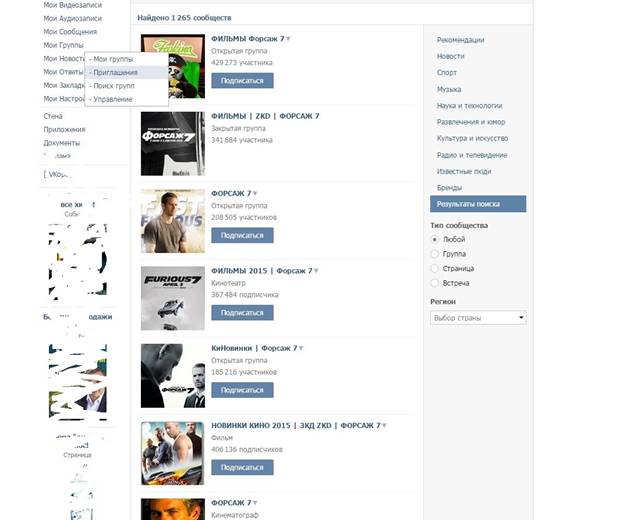This screenshot has height=520, width=623.
Task: Expand the arrow beside КиНовинки | Форсаж 7
Action: click(301, 348)
